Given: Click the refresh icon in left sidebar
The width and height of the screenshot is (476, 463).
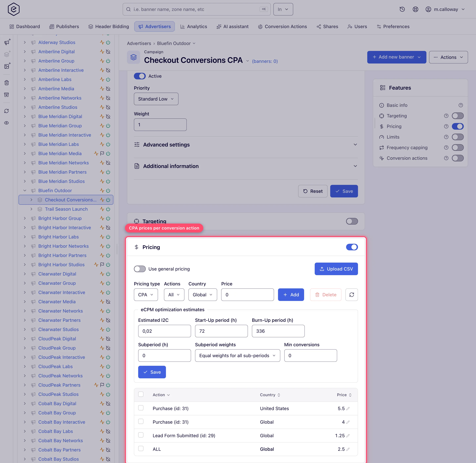Looking at the screenshot, I should [x=7, y=111].
